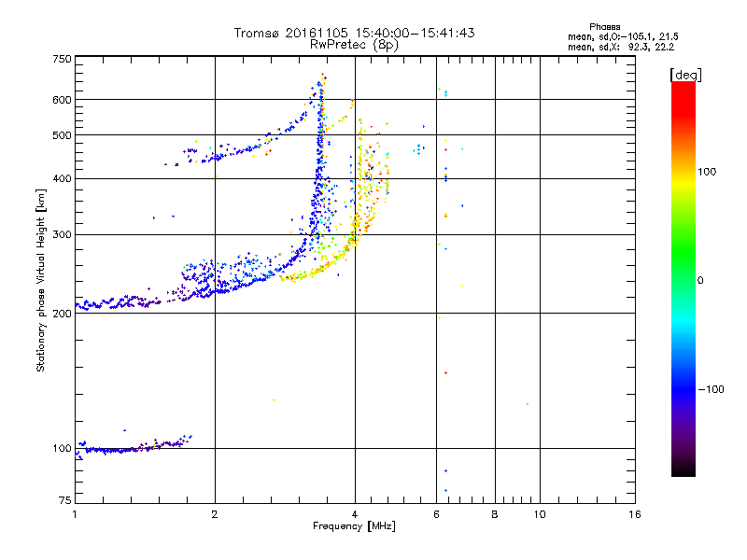The height and width of the screenshot is (560, 747).
Task: Click the phase colorbar
Action: pyautogui.click(x=684, y=278)
